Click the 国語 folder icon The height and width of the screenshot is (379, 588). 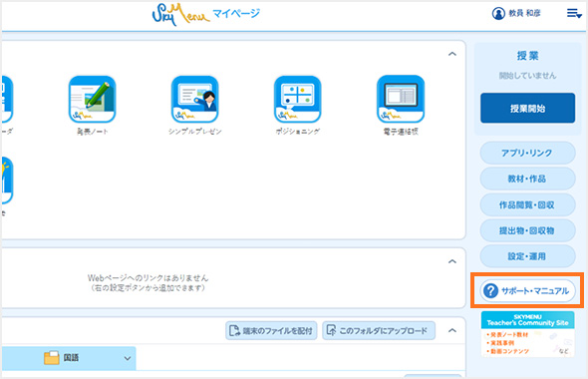click(52, 358)
